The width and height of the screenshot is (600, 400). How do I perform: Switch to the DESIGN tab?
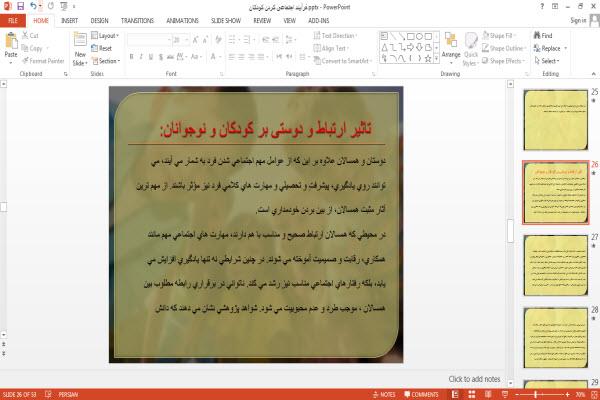coord(99,21)
